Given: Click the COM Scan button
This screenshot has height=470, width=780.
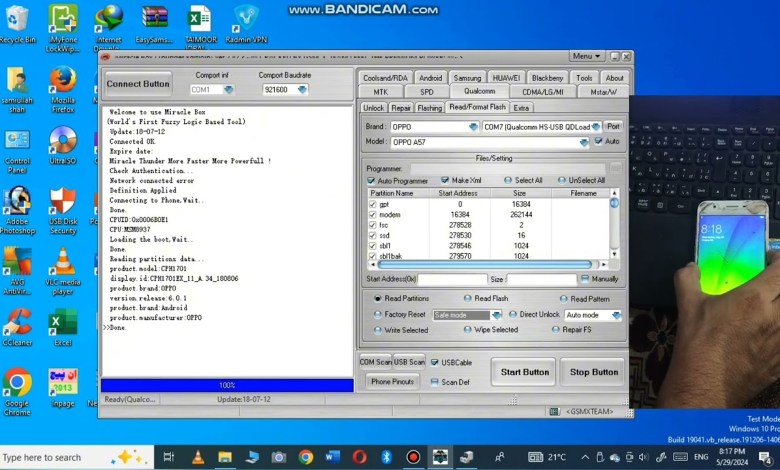Looking at the screenshot, I should [376, 362].
